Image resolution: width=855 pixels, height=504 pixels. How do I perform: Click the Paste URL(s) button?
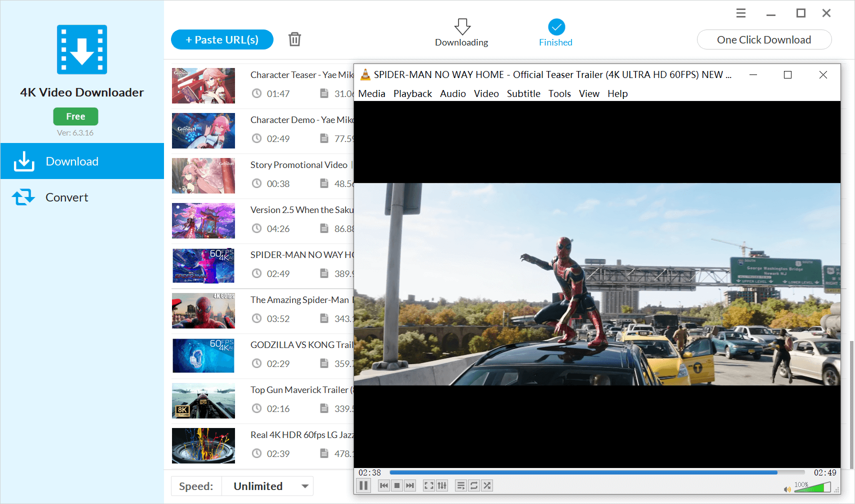click(x=222, y=39)
